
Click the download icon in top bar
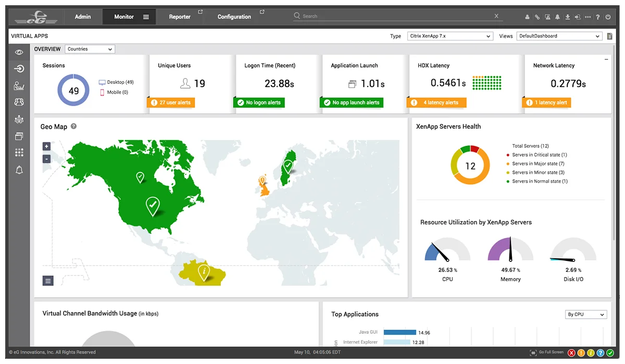pyautogui.click(x=568, y=17)
